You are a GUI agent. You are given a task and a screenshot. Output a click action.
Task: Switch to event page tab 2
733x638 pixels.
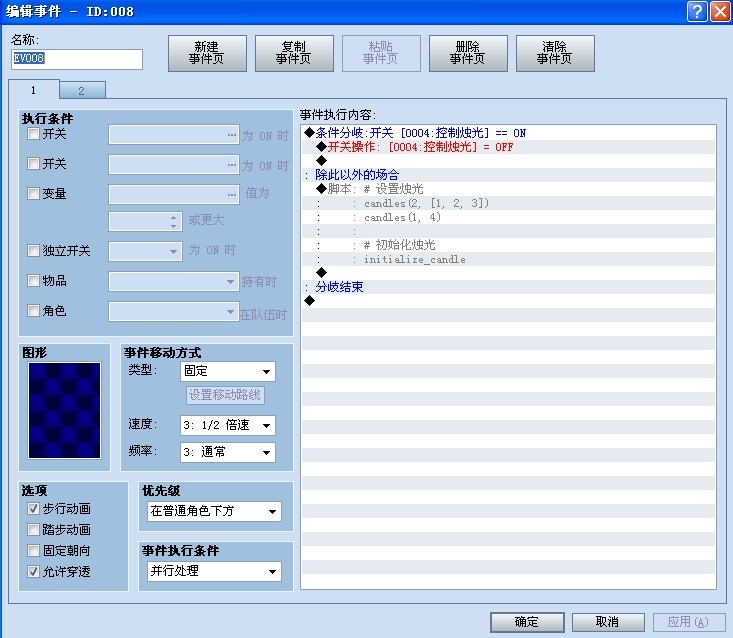tap(82, 91)
